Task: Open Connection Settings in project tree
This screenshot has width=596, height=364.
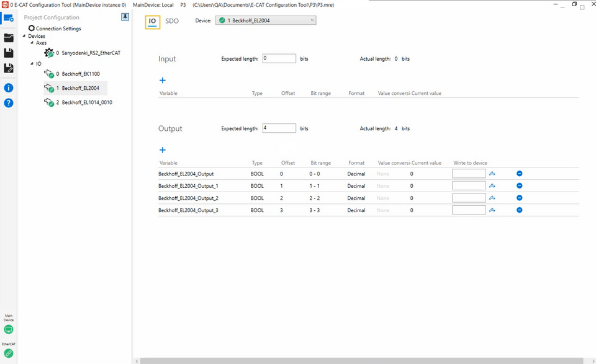Action: (x=58, y=29)
